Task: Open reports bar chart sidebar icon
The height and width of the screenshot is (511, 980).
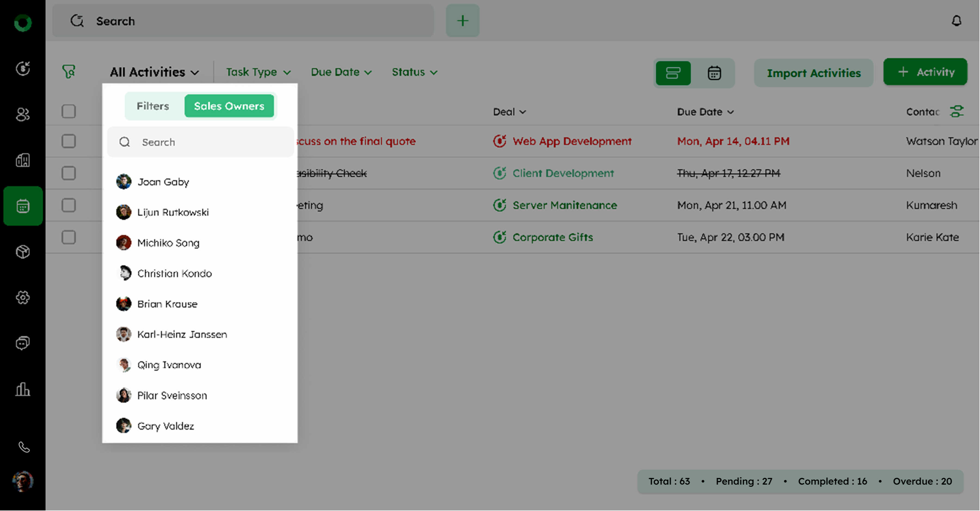Action: 23,389
